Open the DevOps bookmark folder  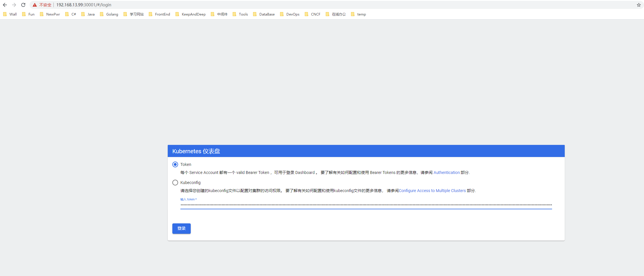click(290, 14)
